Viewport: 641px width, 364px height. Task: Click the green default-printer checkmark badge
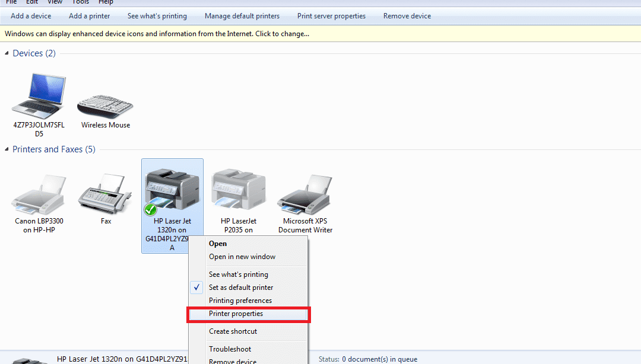pos(150,209)
